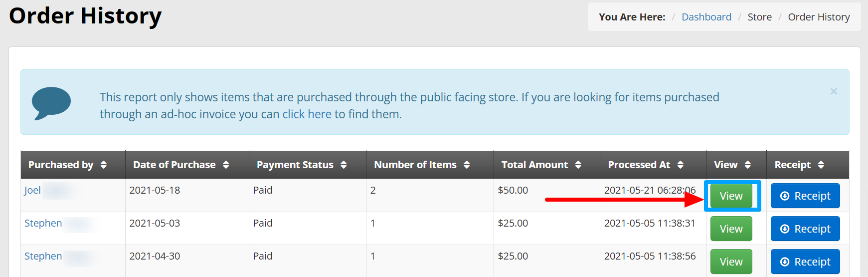
Task: Download receipt for Joel's $50.00 order
Action: click(805, 196)
